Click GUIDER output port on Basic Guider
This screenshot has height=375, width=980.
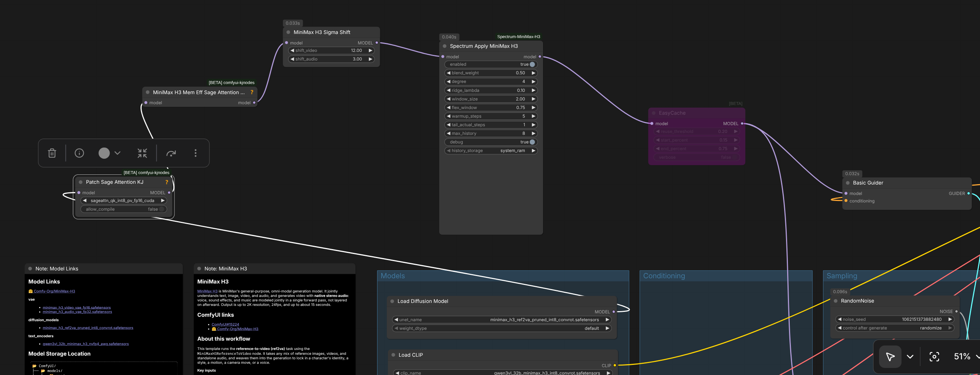(968, 193)
